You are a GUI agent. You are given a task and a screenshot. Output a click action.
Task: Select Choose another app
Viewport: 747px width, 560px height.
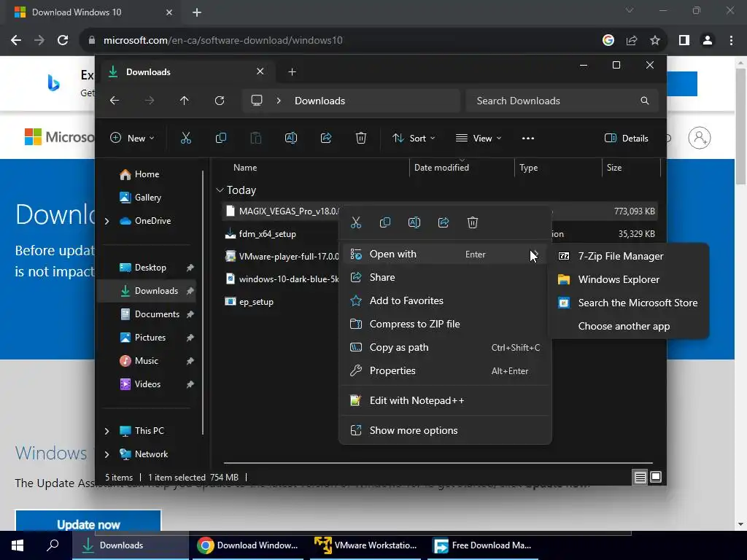628,326
